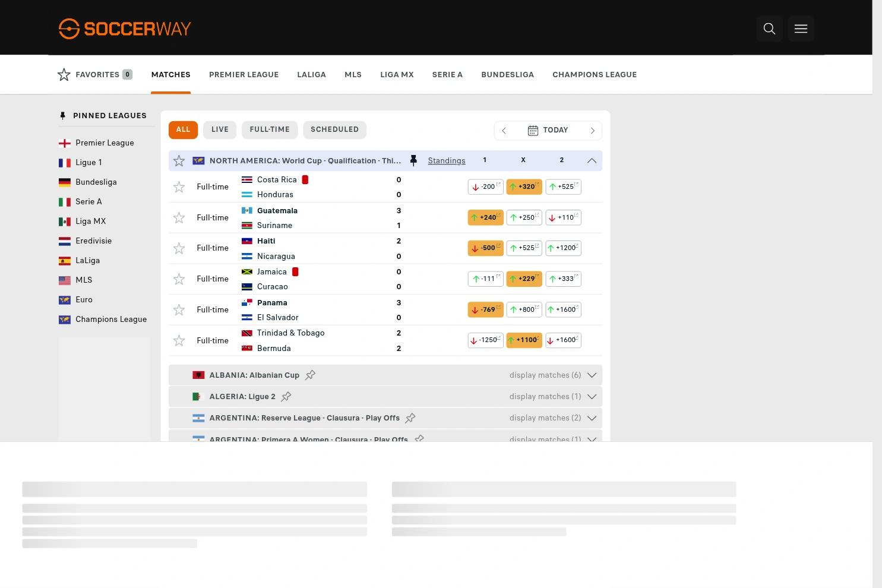This screenshot has height=588, width=882.
Task: Click the +110 odds for Suriname
Action: point(563,217)
